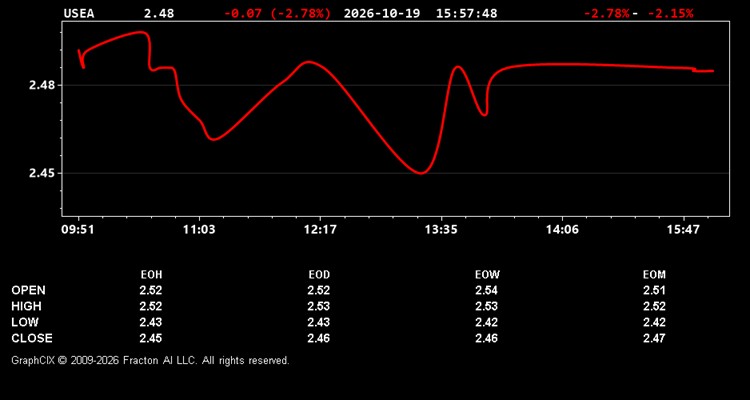The height and width of the screenshot is (400, 750).
Task: Click the 2.48 last price in header
Action: click(159, 13)
